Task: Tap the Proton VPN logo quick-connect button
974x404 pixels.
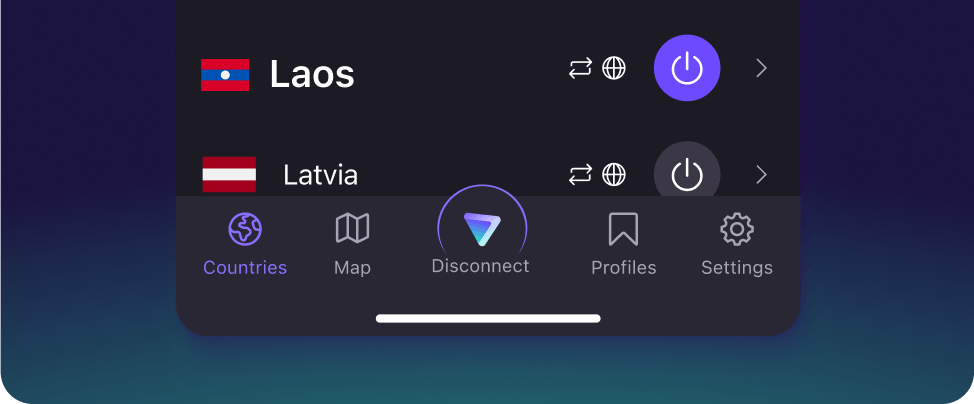Action: [482, 229]
